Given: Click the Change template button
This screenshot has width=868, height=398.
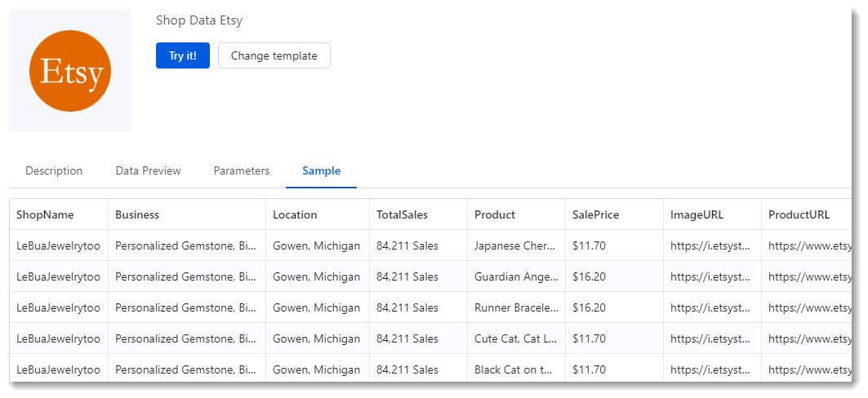Looking at the screenshot, I should [274, 55].
